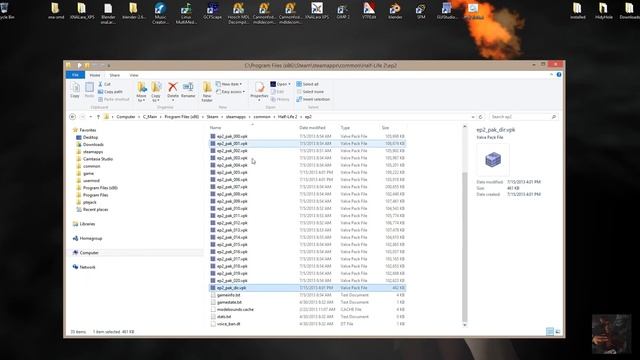Click the Rename icon in the ribbon
This screenshot has width=640, height=360.
188,90
